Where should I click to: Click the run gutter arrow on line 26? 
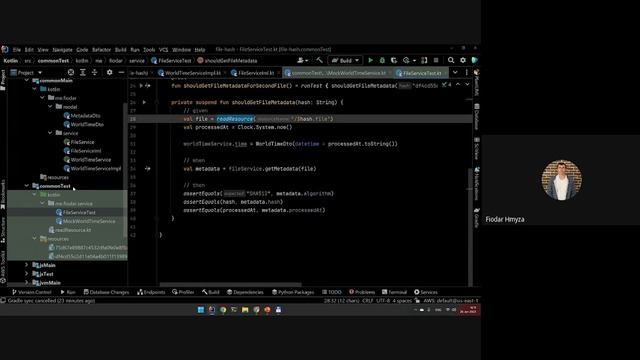pos(144,102)
